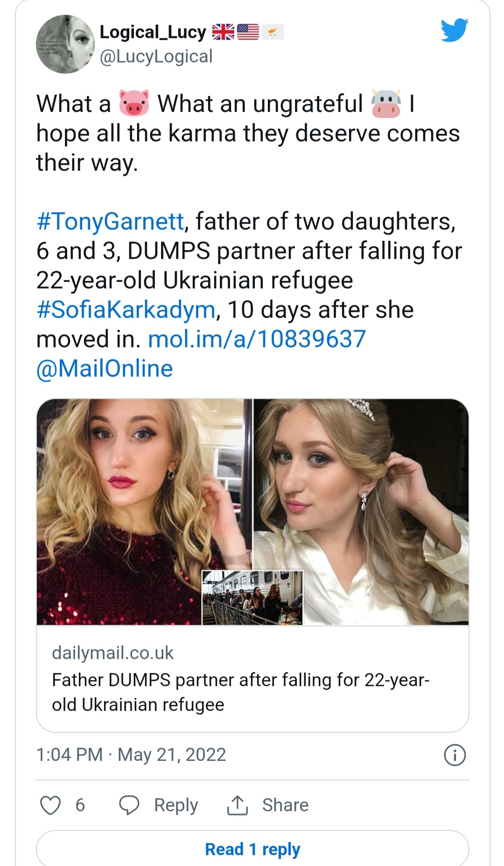Click the cow face emoji
Image resolution: width=504 pixels, height=866 pixels.
click(386, 103)
